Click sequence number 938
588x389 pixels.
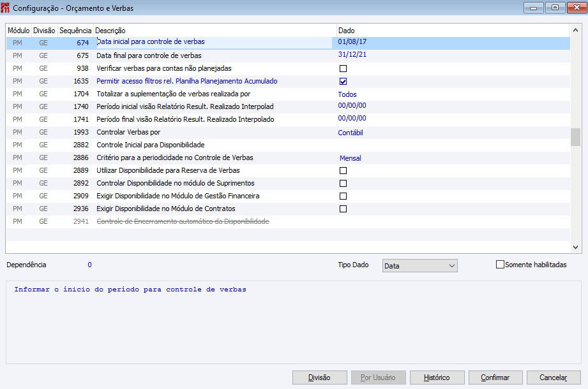(82, 68)
